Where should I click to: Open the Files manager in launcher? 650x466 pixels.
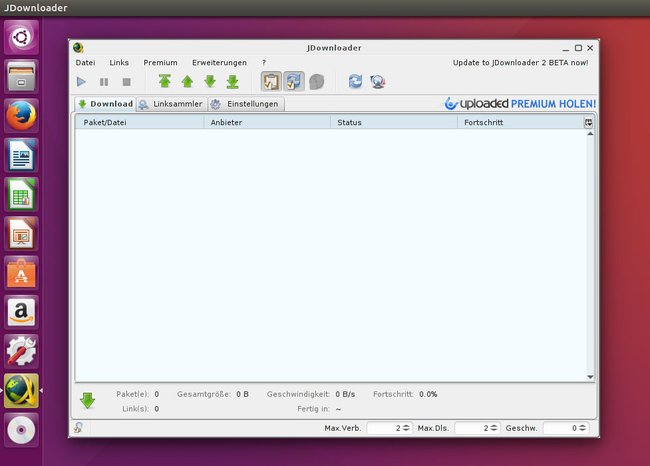click(21, 77)
